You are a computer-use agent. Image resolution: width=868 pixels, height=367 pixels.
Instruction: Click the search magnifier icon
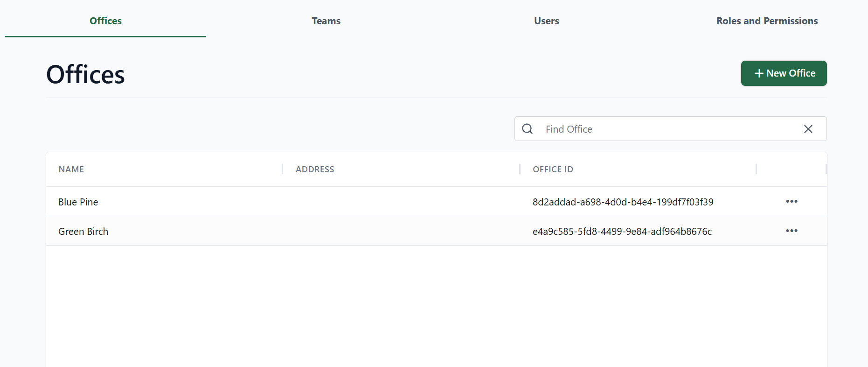pos(528,129)
